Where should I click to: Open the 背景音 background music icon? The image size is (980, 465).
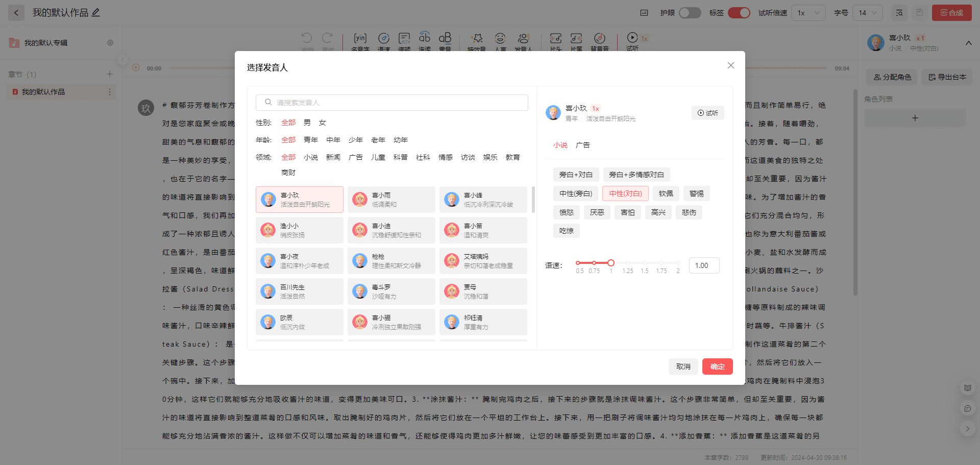click(600, 38)
